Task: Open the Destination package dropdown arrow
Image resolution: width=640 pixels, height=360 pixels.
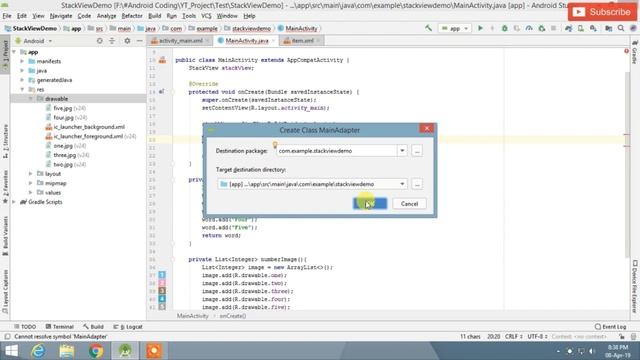Action: point(402,151)
